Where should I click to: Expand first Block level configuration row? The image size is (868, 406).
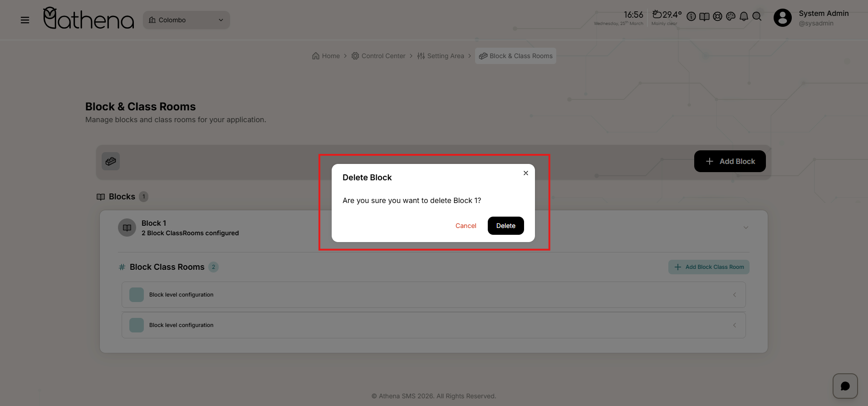[734, 295]
